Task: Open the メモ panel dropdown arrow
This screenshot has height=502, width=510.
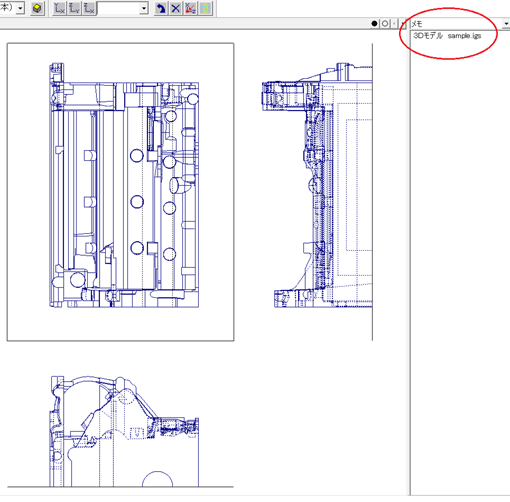Action: (506, 24)
